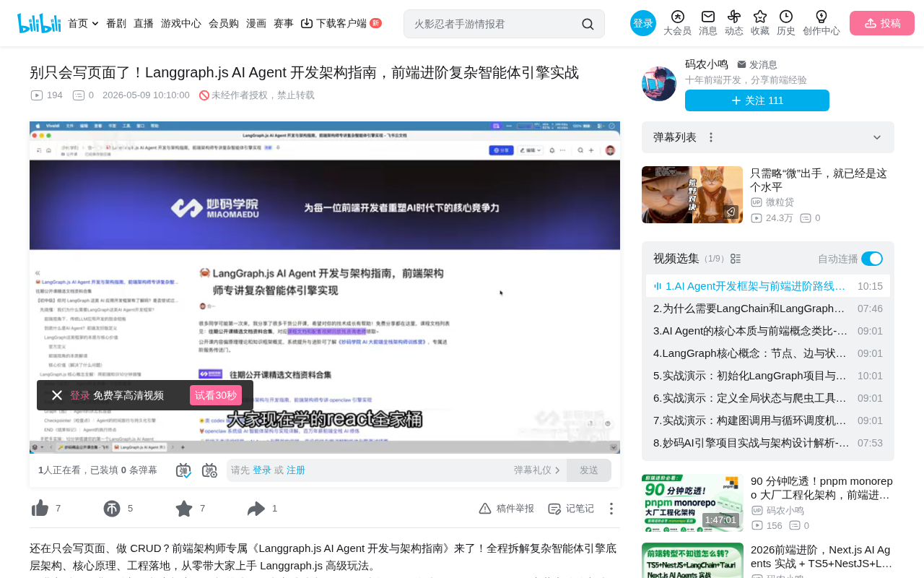
Task: Go to 会员购 nav item
Action: point(224,23)
